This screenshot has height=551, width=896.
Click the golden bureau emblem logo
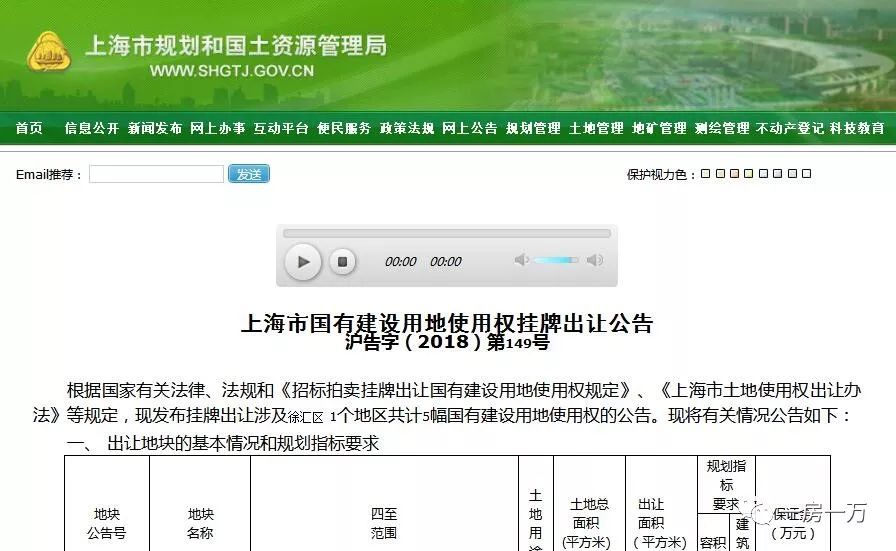[49, 53]
